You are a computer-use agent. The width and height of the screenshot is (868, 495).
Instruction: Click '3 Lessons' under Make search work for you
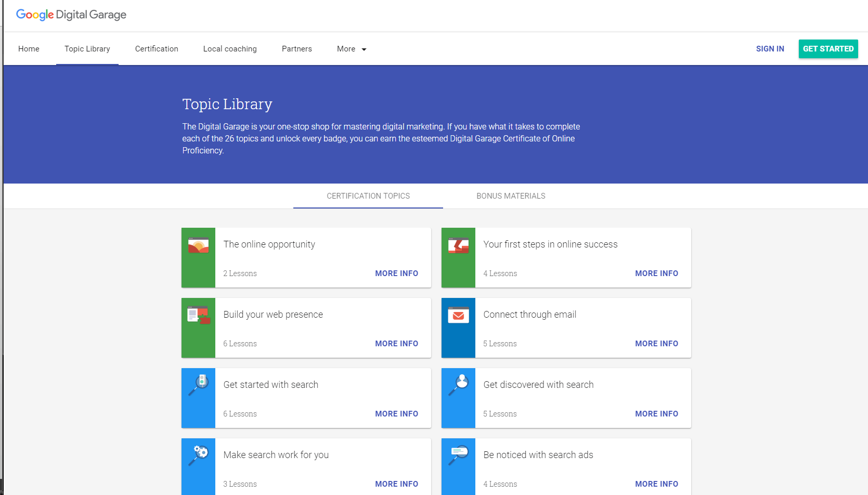pyautogui.click(x=240, y=484)
